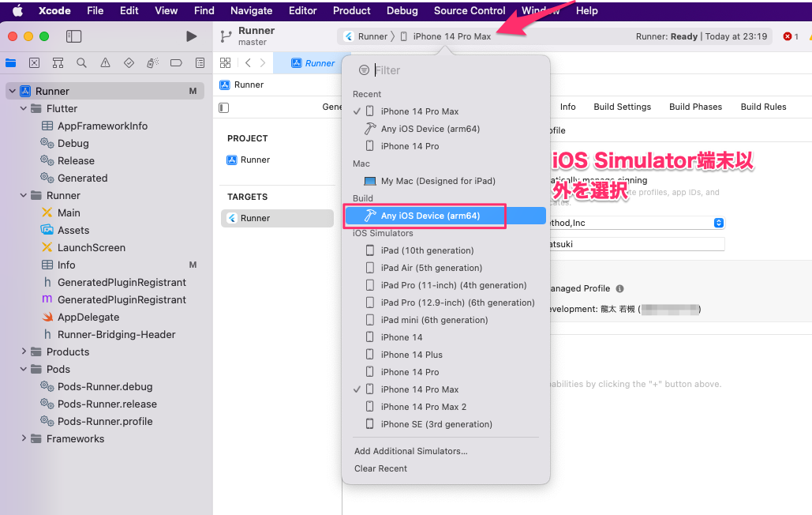The height and width of the screenshot is (515, 812).
Task: Select recent iPhone 14 Pro destination
Action: click(445, 146)
